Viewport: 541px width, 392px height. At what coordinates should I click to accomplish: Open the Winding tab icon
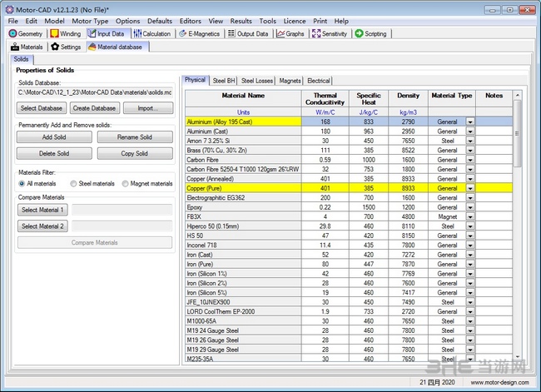coord(54,33)
